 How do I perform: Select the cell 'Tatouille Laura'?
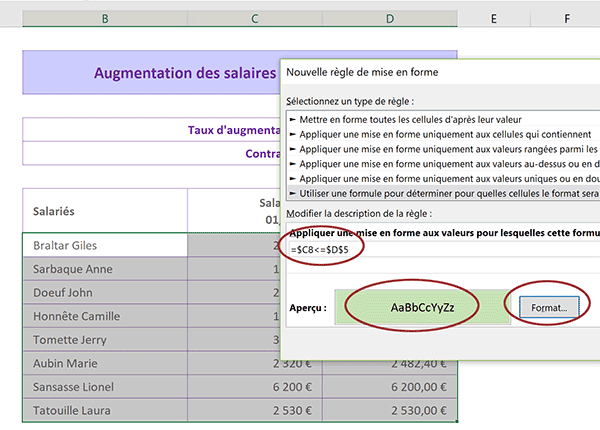click(105, 410)
